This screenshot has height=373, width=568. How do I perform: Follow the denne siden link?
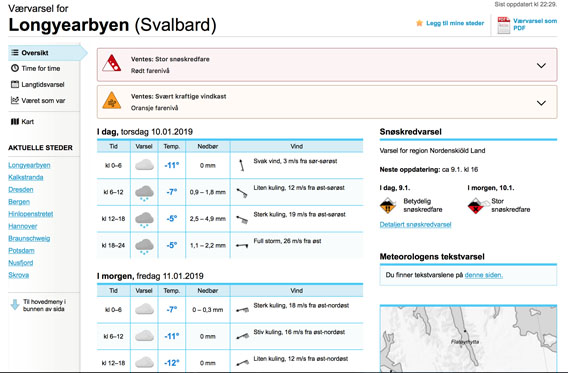coord(484,275)
